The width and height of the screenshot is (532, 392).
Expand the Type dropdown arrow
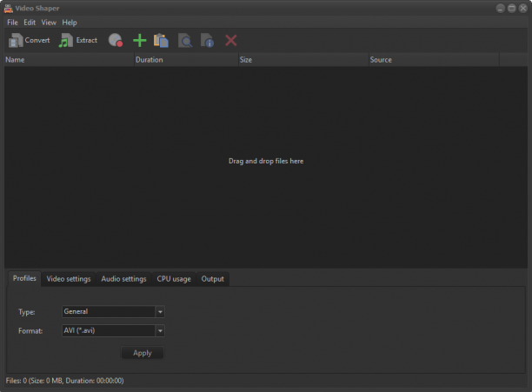[160, 312]
